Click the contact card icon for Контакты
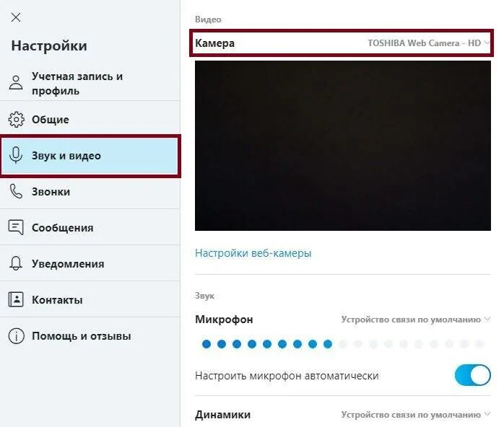The width and height of the screenshot is (504, 427). 16,299
